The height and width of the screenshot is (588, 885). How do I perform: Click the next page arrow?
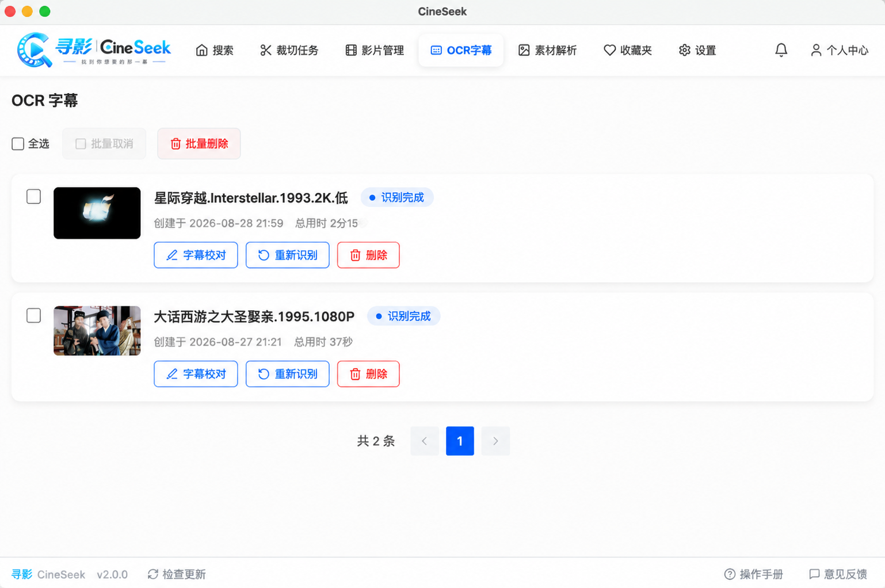click(495, 441)
